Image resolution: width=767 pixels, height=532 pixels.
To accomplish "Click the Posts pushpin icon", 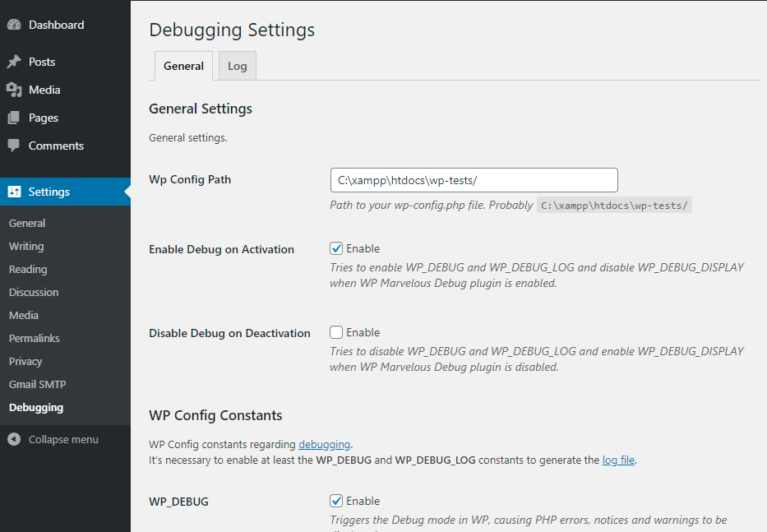I will (x=14, y=62).
